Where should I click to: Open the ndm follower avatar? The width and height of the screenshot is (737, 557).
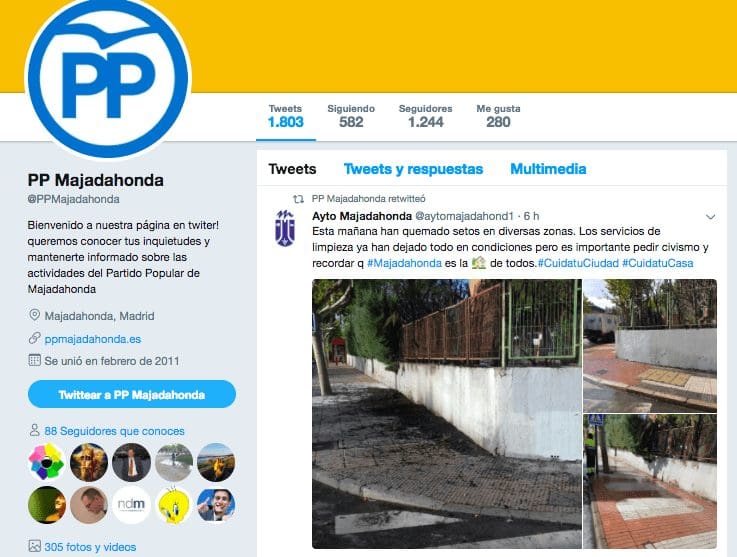[x=131, y=505]
